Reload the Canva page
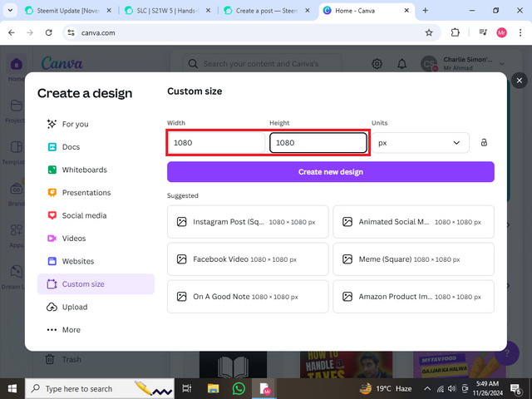This screenshot has width=532, height=399. (49, 32)
